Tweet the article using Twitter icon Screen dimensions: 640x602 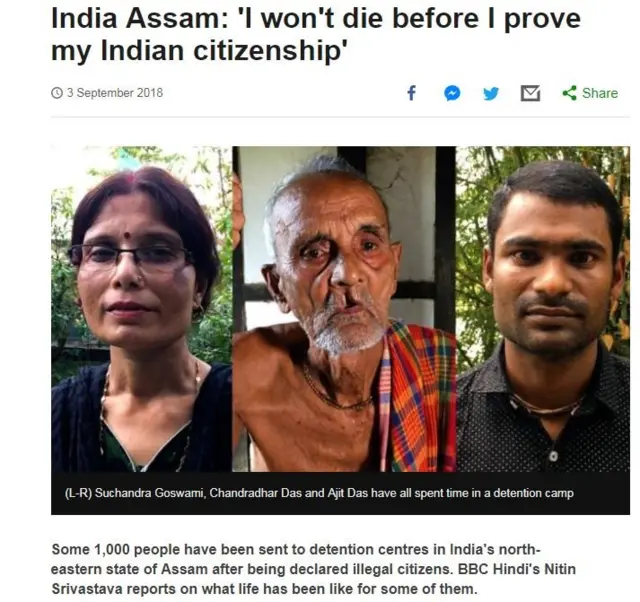tap(491, 93)
